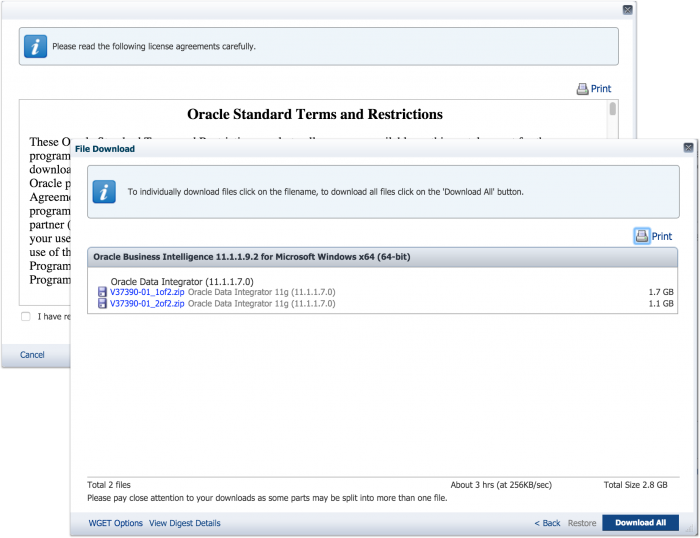Viewport: 700px width, 538px height.
Task: Click Cancel in license agreement window
Action: [x=32, y=354]
